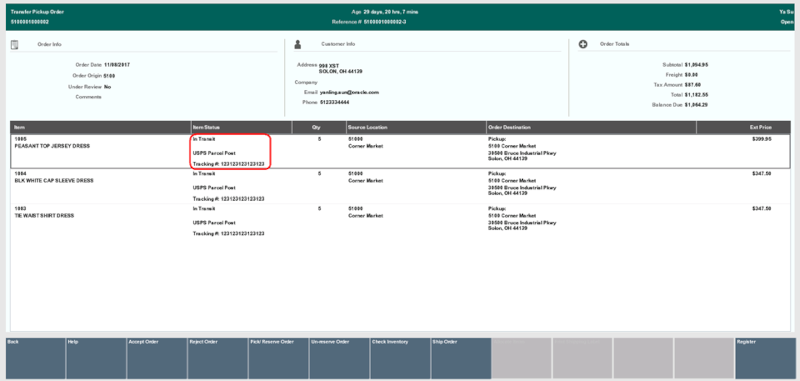The height and width of the screenshot is (381, 800).
Task: Open Check Inventory
Action: coord(400,358)
